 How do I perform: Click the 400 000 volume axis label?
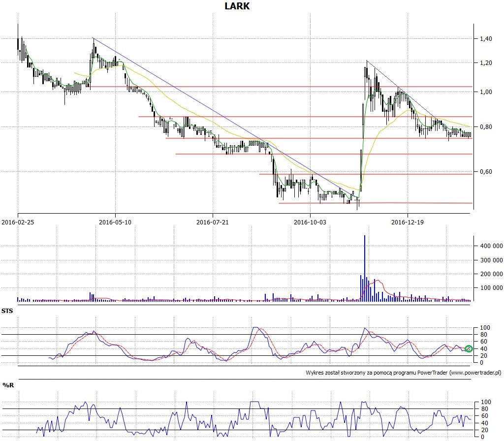(492, 246)
